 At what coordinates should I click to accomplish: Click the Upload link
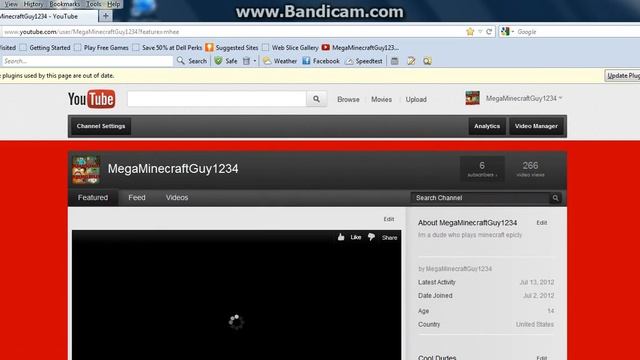416,99
